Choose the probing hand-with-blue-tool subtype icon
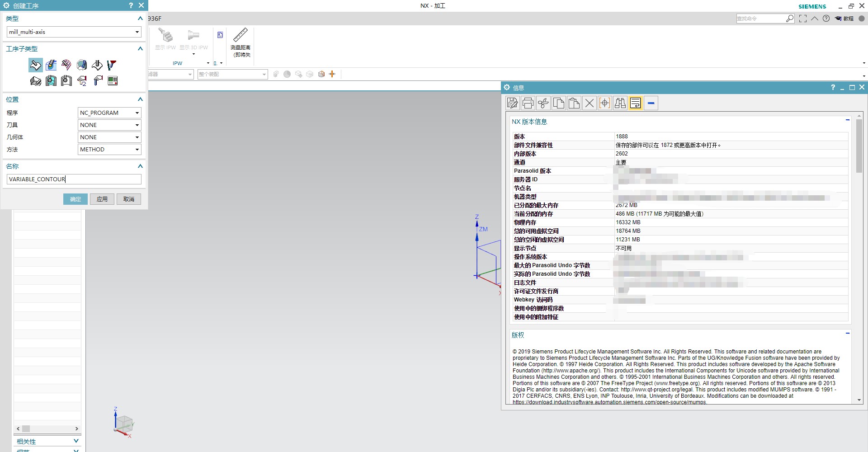The height and width of the screenshot is (452, 868). 97,81
